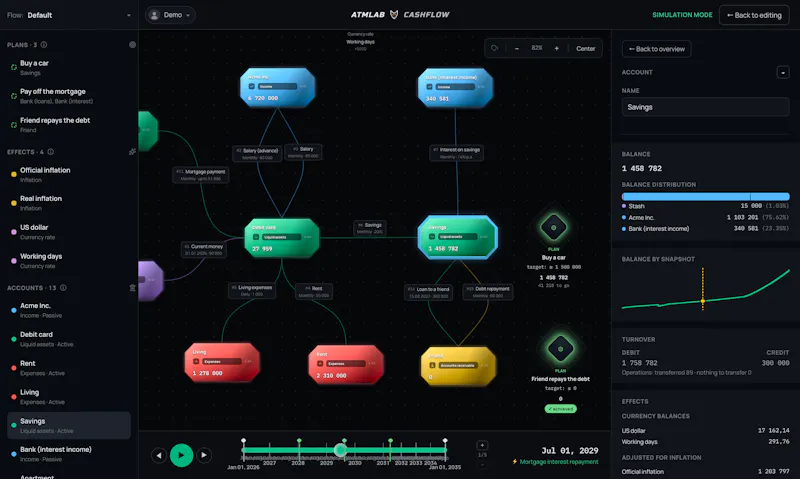Select the Interest on savings transfer label
This screenshot has height=479, width=800.
tap(456, 153)
